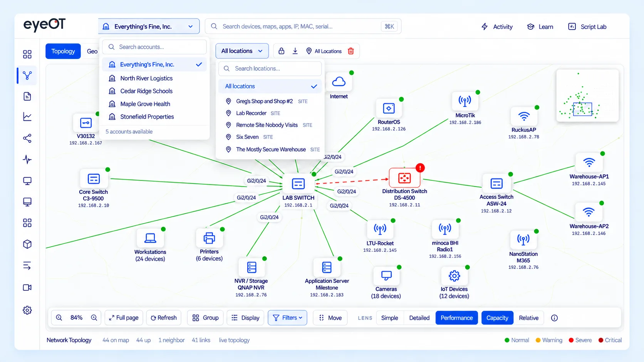Open the Activity link in header
Image resolution: width=644 pixels, height=362 pixels.
point(497,27)
